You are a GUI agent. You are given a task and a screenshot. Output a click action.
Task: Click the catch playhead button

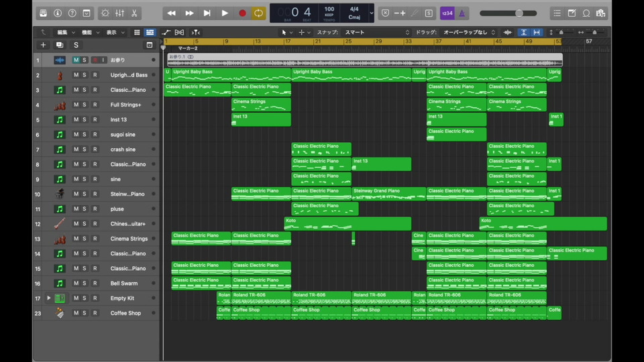pyautogui.click(x=195, y=32)
